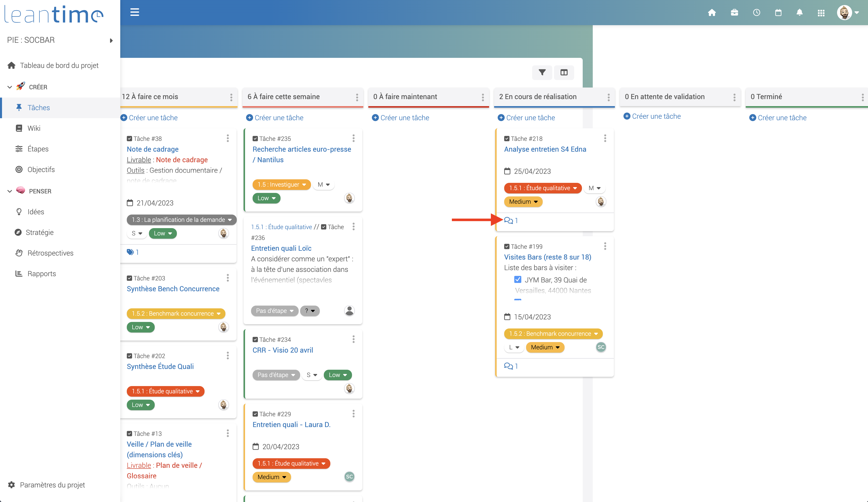This screenshot has width=868, height=502.
Task: Open the board filter icon
Action: [x=542, y=73]
